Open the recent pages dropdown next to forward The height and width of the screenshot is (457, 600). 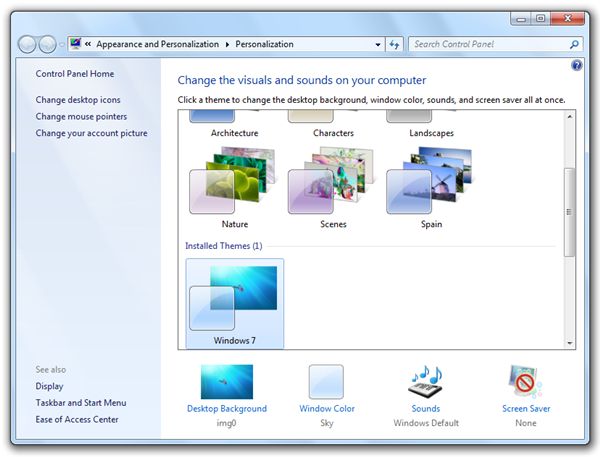click(x=62, y=45)
